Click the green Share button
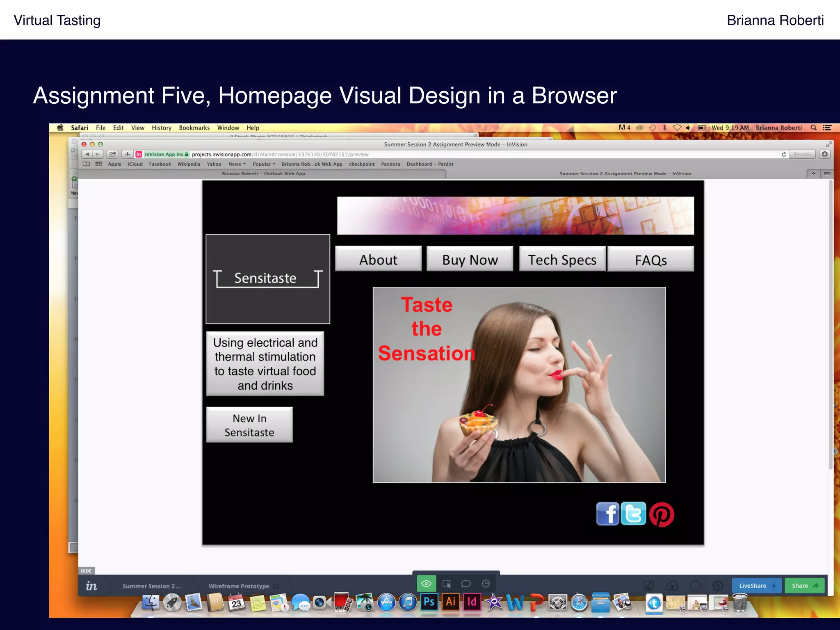 [x=805, y=586]
